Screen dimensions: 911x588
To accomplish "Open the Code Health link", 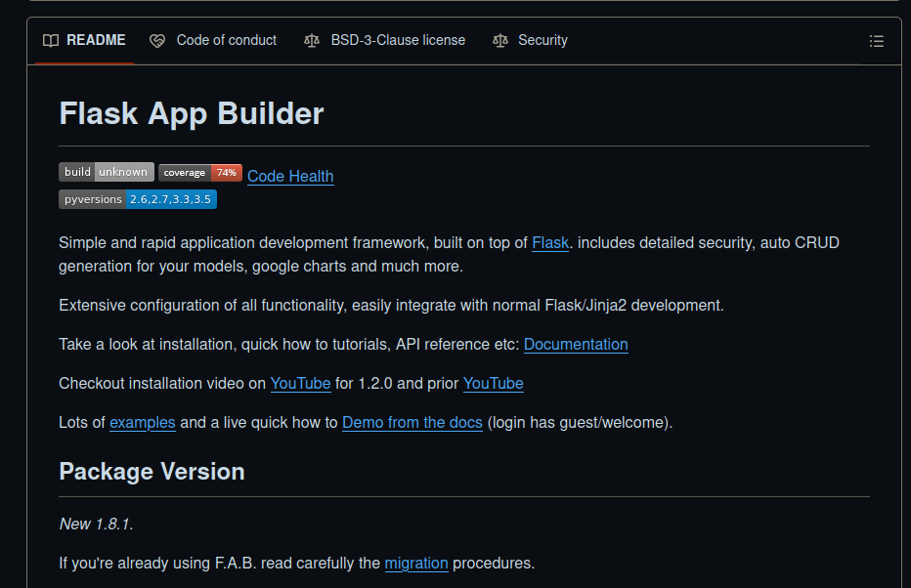I will pyautogui.click(x=290, y=176).
